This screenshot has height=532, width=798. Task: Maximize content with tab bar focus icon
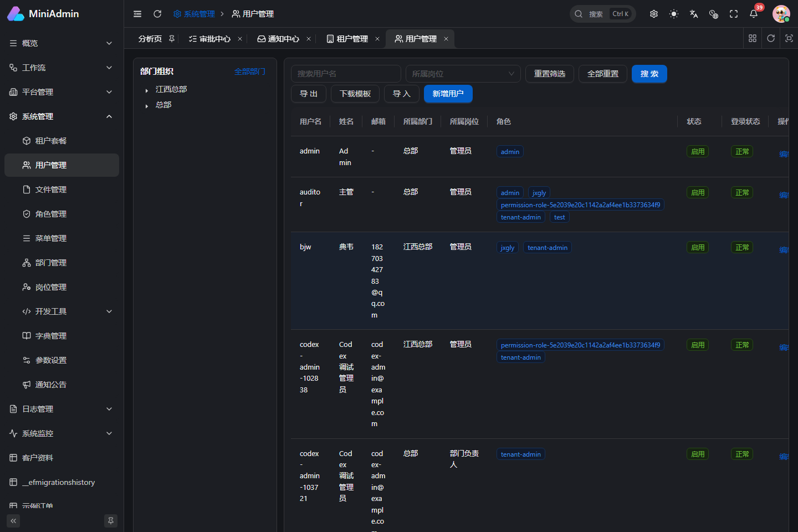coord(789,38)
